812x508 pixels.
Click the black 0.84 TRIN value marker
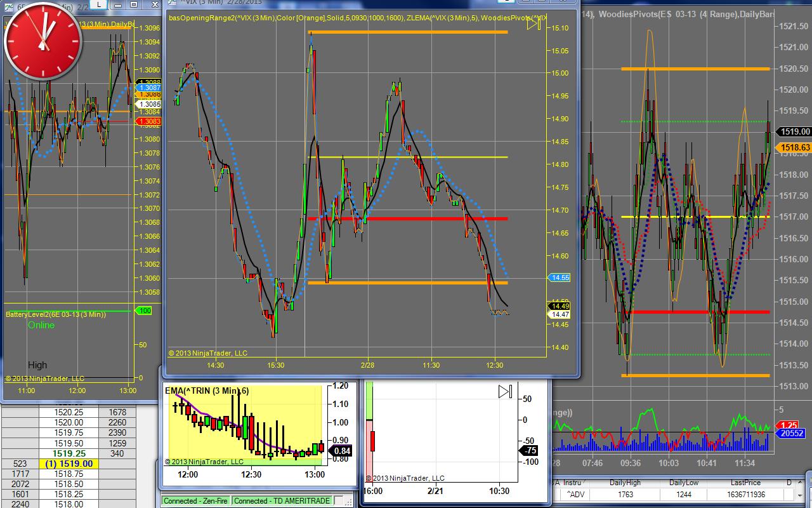coord(343,451)
